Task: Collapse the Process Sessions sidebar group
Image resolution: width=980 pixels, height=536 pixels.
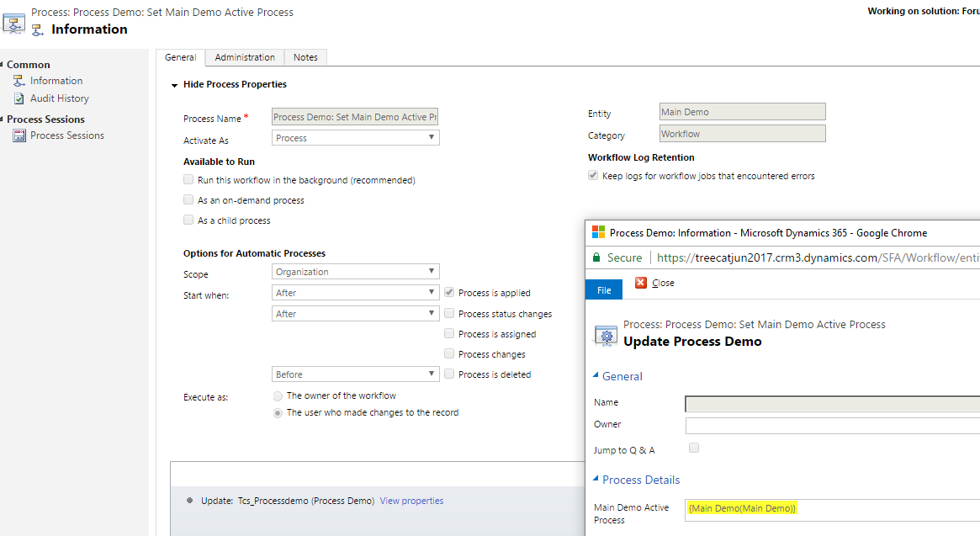Action: point(2,119)
